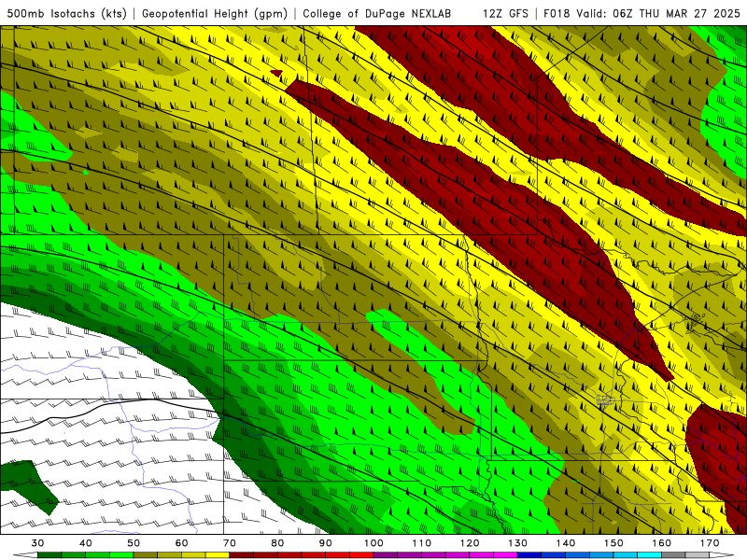The width and height of the screenshot is (747, 560).
Task: Click the legend label '170'
Action: pos(710,543)
